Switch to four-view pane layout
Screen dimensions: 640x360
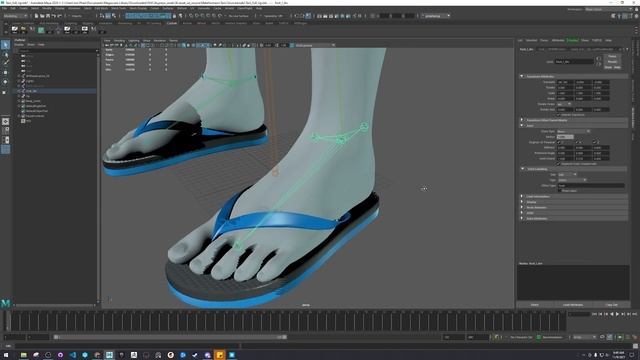pos(5,131)
